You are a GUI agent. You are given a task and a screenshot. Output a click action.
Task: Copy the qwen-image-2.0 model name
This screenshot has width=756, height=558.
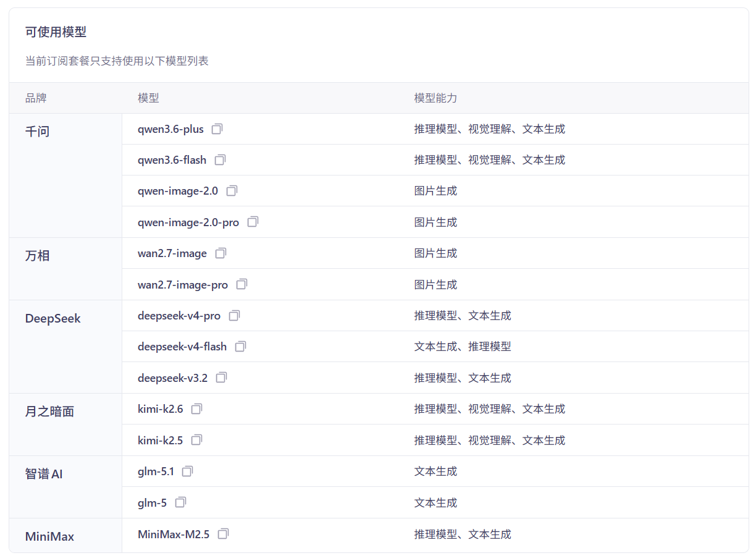click(x=232, y=191)
